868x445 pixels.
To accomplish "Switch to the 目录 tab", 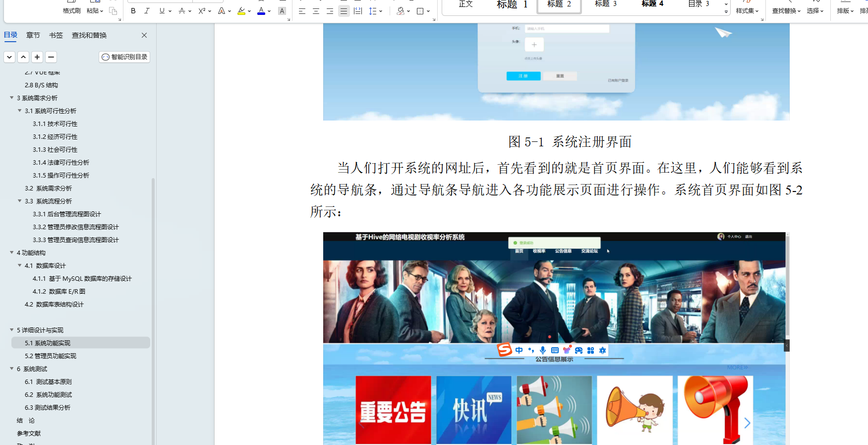I will (x=10, y=35).
